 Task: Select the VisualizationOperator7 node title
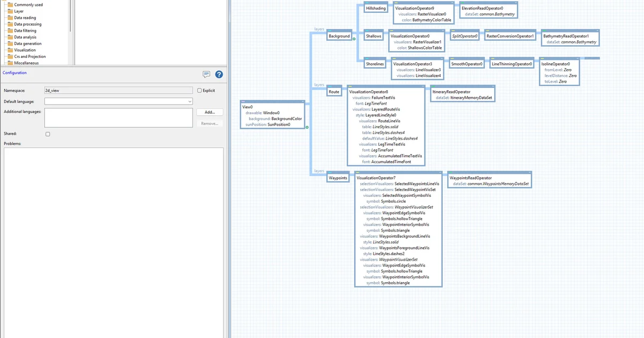376,178
